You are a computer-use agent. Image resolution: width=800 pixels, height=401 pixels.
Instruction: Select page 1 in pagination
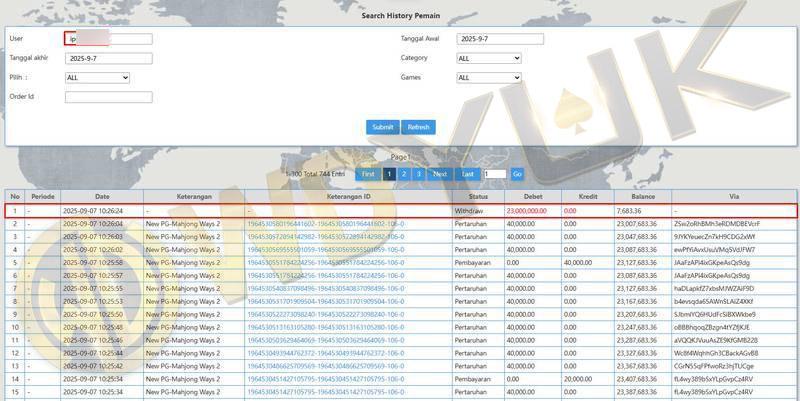pyautogui.click(x=389, y=174)
